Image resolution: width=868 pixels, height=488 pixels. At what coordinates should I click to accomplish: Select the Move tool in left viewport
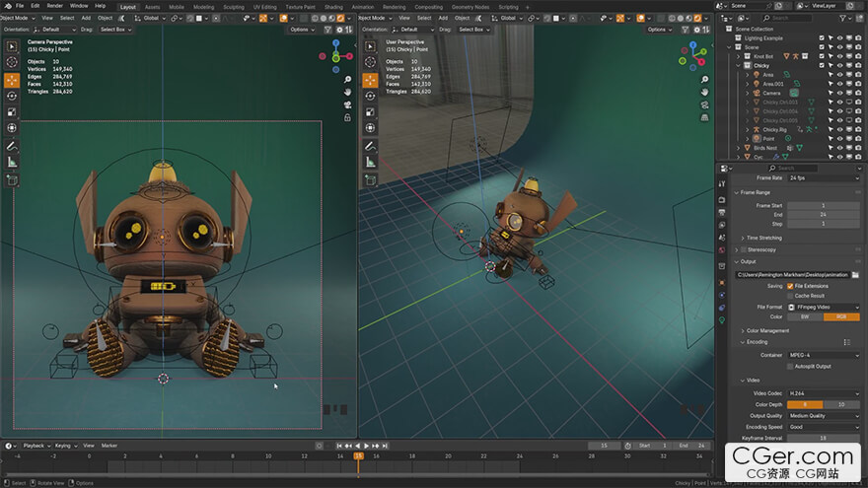pos(12,80)
